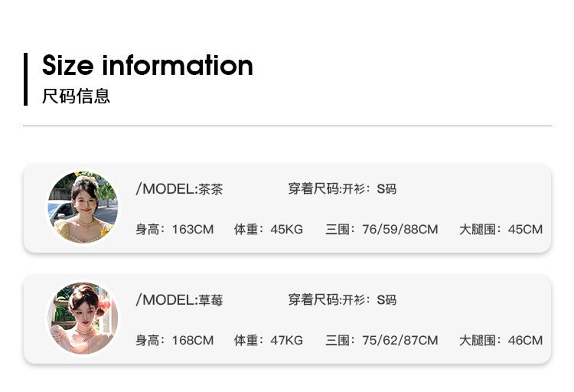Select the 尺码信息 subtitle text
Viewport: 574px width, 392px height.
click(x=76, y=96)
